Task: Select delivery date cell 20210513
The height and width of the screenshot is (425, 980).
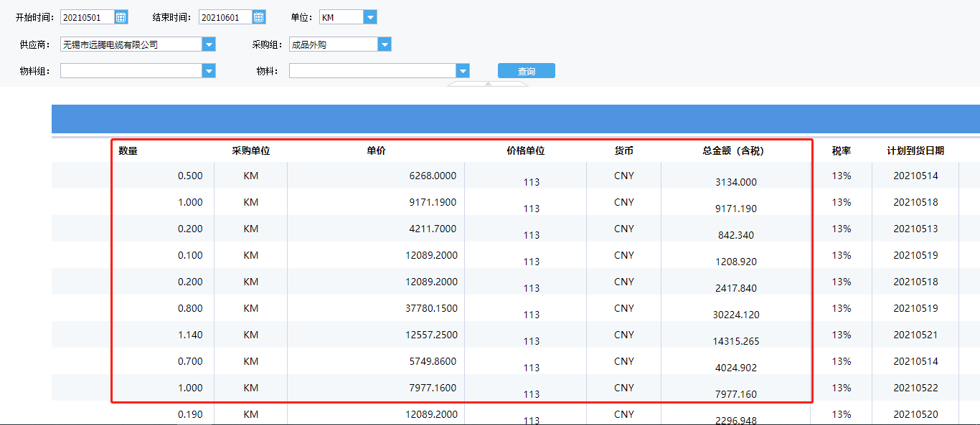Action: click(915, 229)
